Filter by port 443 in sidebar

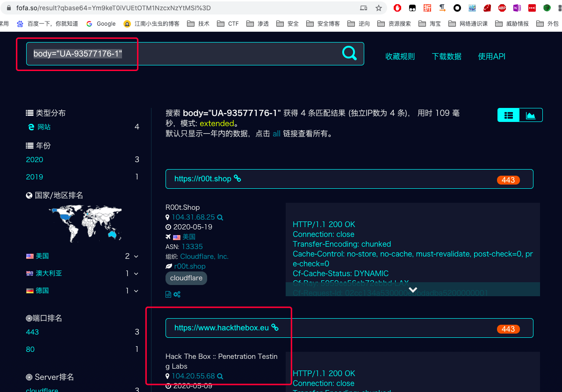coord(32,332)
